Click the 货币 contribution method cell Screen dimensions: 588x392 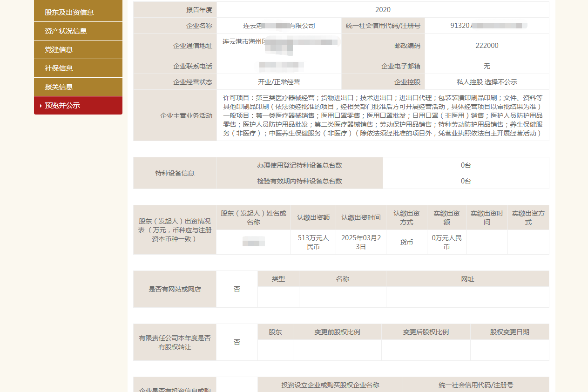[x=407, y=242]
